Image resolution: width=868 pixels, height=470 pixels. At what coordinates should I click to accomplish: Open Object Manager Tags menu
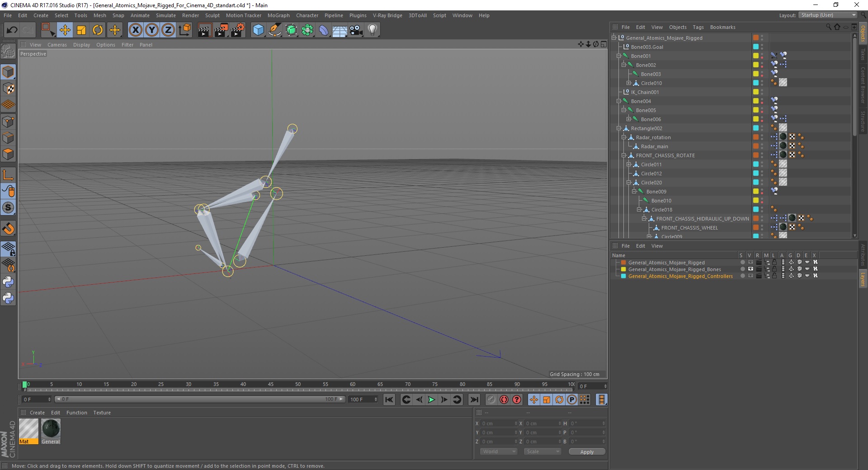coord(698,27)
